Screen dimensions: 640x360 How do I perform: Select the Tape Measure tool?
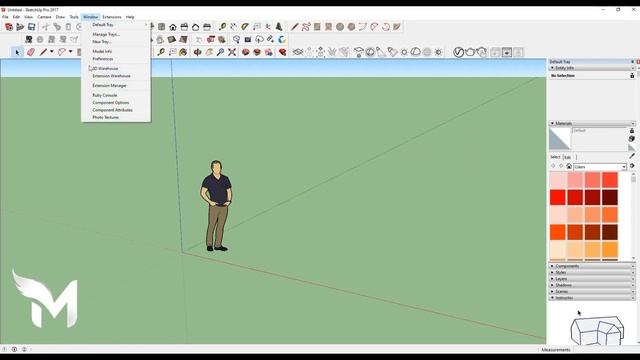222,27
